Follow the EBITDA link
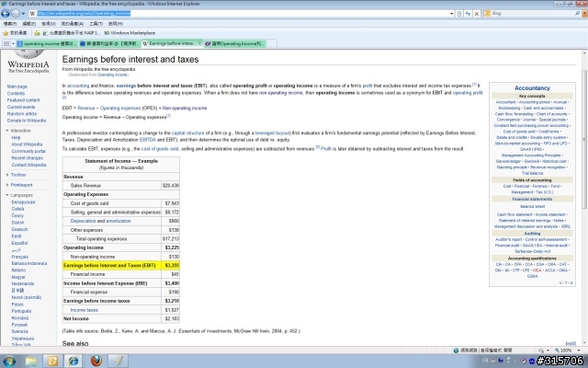The height and width of the screenshot is (368, 588). tap(147, 140)
